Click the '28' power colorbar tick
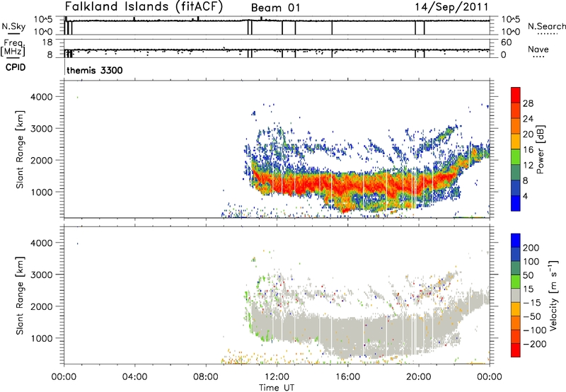Viewport: 566px width, 392px height. [528, 103]
